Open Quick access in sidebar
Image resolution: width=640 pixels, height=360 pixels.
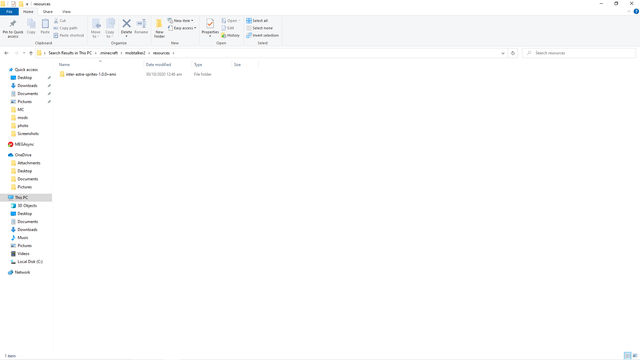(26, 70)
